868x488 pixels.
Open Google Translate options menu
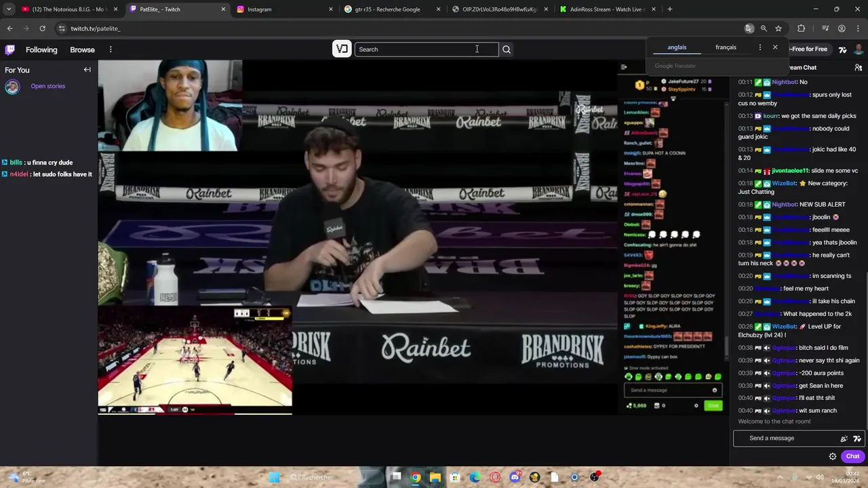(x=759, y=47)
